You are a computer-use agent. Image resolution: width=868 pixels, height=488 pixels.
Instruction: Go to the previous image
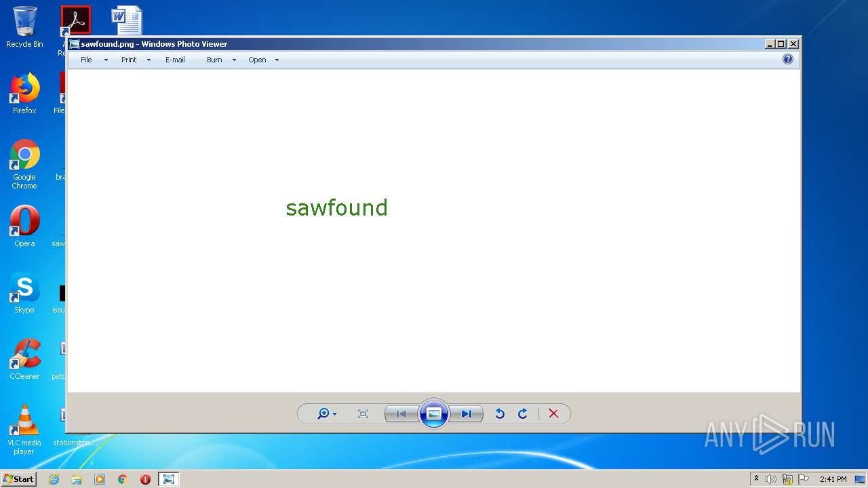tap(401, 413)
